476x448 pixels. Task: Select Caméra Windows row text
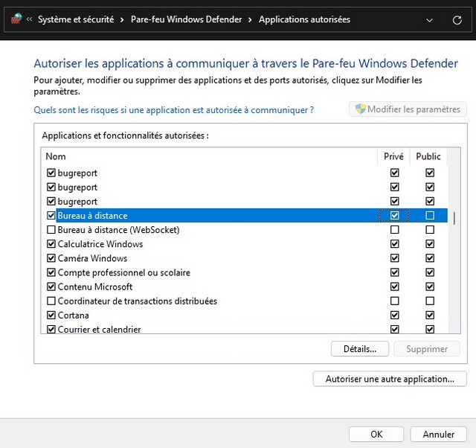tap(92, 258)
